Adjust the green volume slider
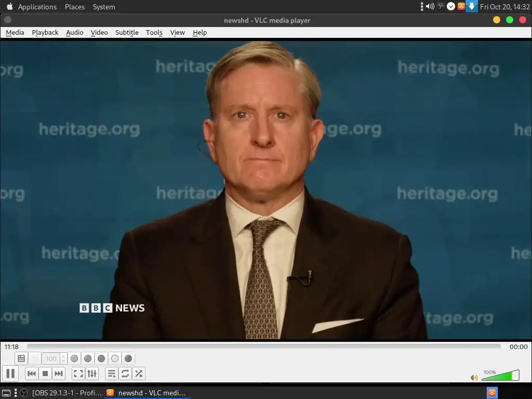The image size is (532, 399). pos(500,375)
